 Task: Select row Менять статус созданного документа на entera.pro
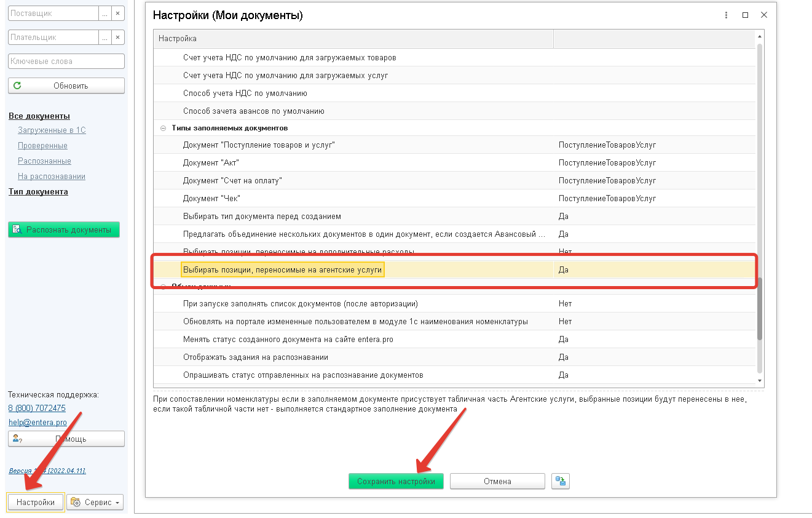click(x=454, y=340)
